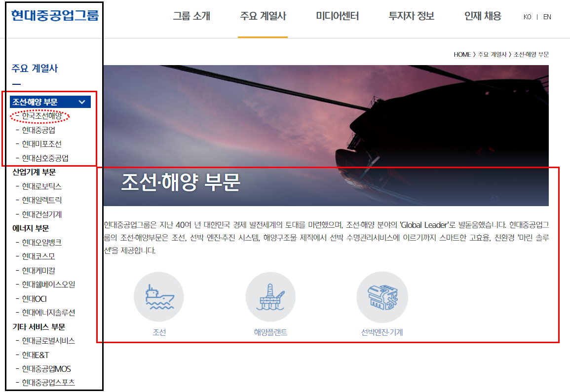This screenshot has height=392, width=570.
Task: Select 현대오일뱅크 in sidebar
Action: click(x=42, y=242)
